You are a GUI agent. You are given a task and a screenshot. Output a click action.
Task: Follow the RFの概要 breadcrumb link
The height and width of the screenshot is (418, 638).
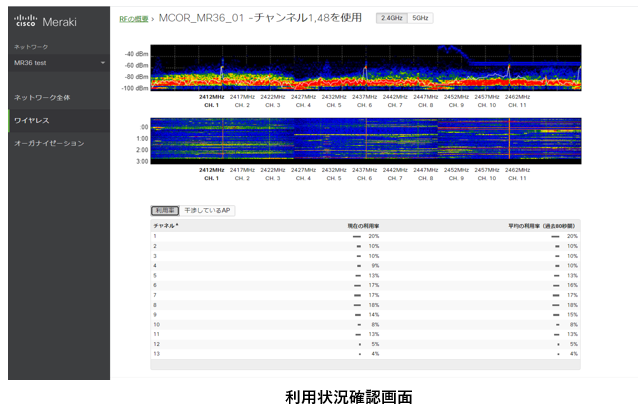[133, 19]
